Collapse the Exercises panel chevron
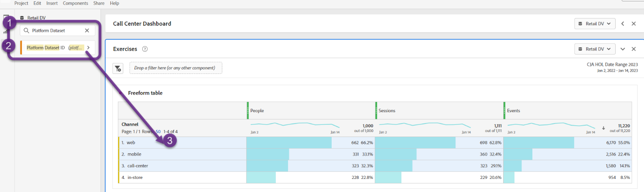This screenshot has width=644, height=192. [623, 49]
